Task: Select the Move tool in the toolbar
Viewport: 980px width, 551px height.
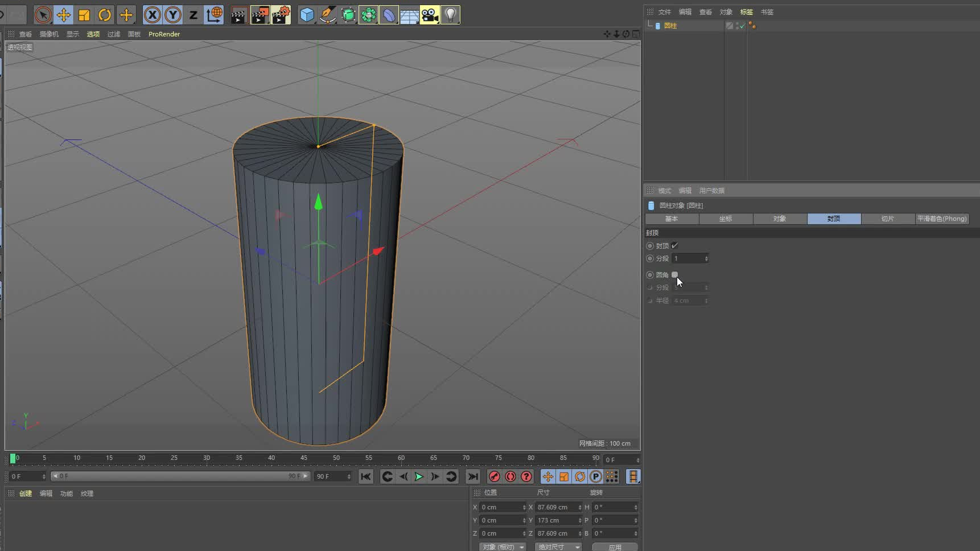Action: click(64, 15)
